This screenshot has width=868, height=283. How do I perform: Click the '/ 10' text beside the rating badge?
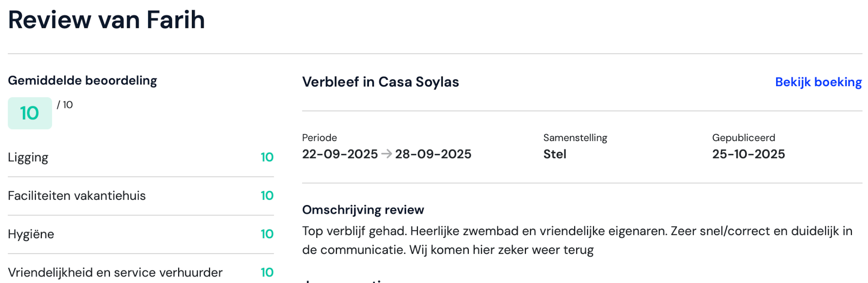[65, 105]
